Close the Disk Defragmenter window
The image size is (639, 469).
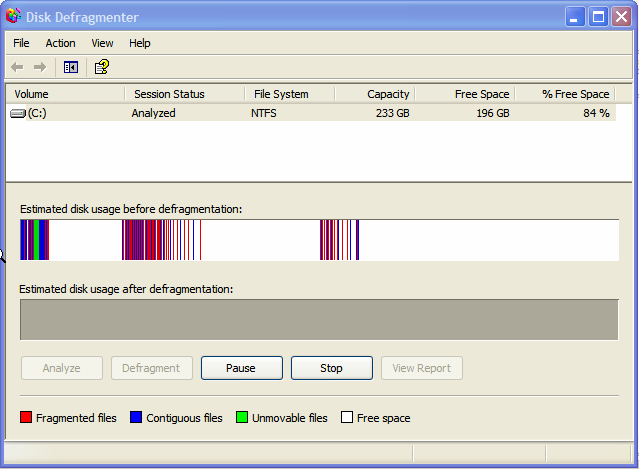tap(621, 17)
